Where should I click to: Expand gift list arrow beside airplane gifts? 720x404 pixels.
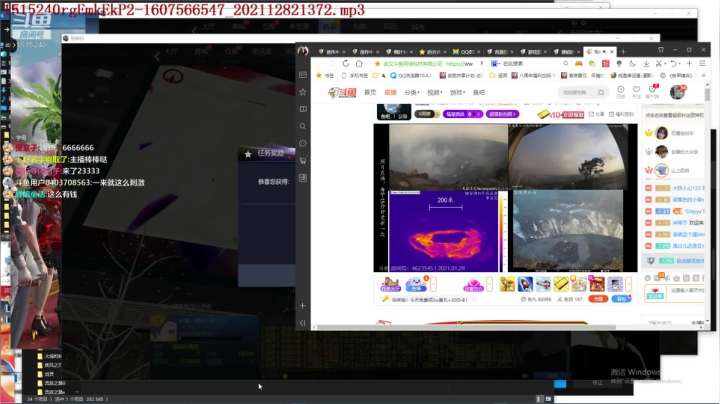coord(628,284)
